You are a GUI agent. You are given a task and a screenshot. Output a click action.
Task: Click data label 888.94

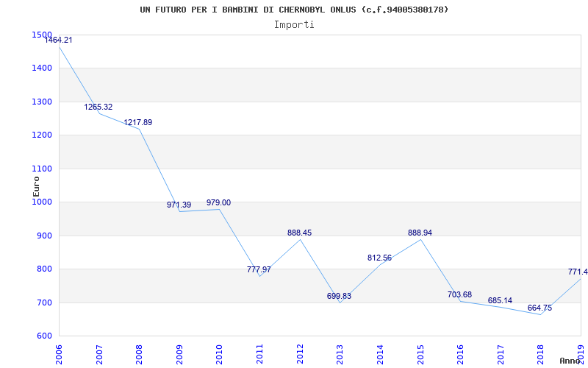[420, 233]
